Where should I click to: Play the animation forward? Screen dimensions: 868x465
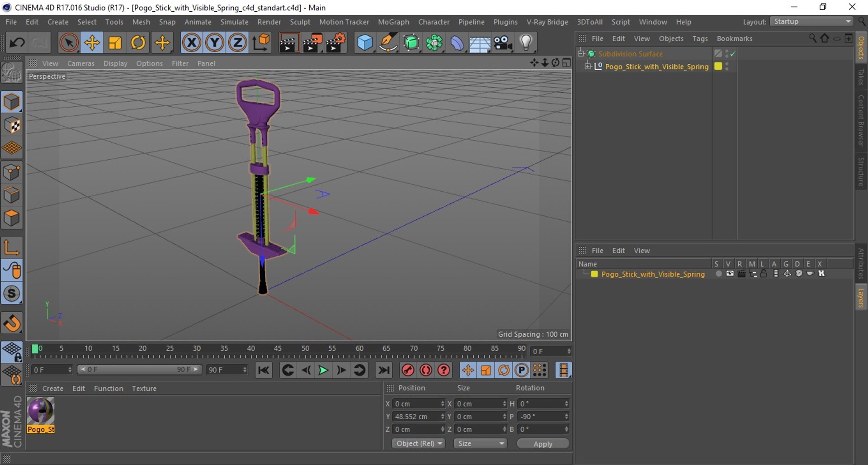pyautogui.click(x=323, y=370)
